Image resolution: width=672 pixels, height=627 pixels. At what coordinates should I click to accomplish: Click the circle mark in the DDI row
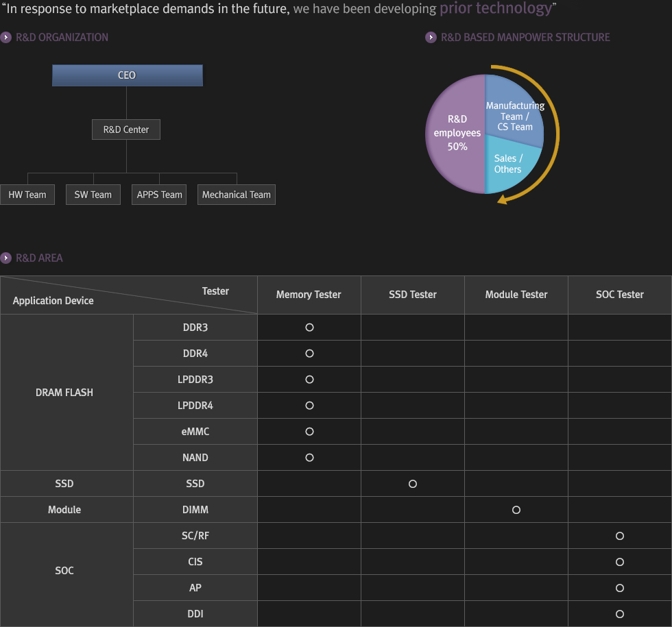pos(620,614)
